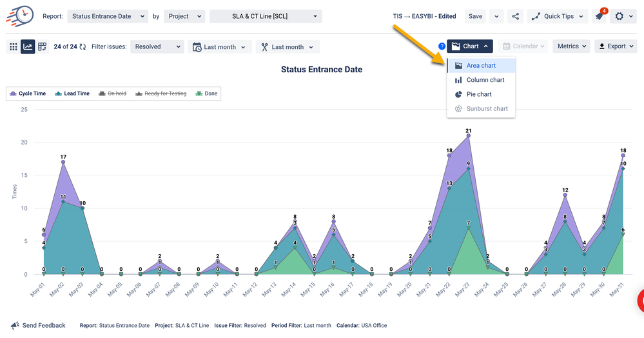Open notifications with the red badge
Image resolution: width=644 pixels, height=338 pixels.
tap(600, 16)
